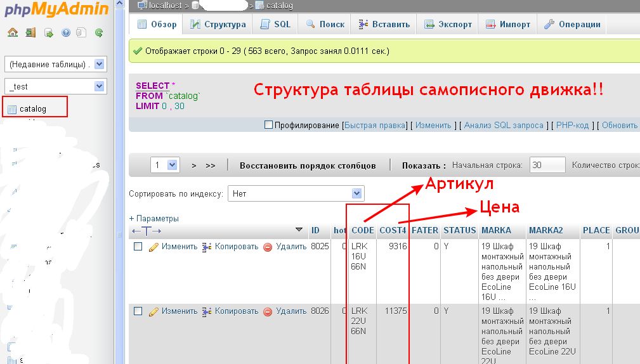Sort by the CODE column header
This screenshot has height=364, width=640.
coord(363,231)
